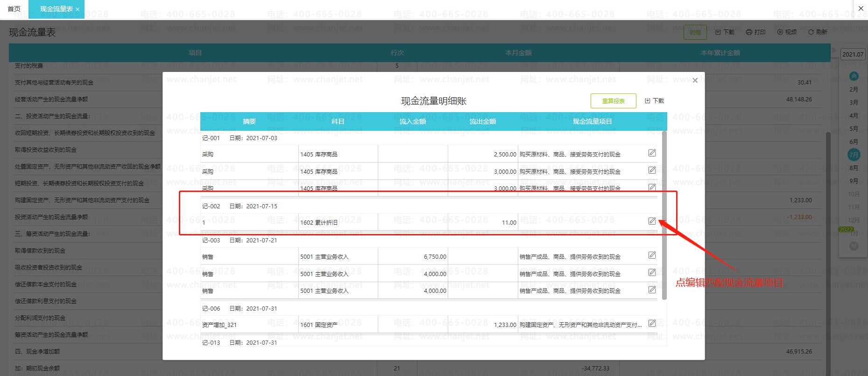Click the 本年累计金额 column header
868x376 pixels.
[x=720, y=53]
